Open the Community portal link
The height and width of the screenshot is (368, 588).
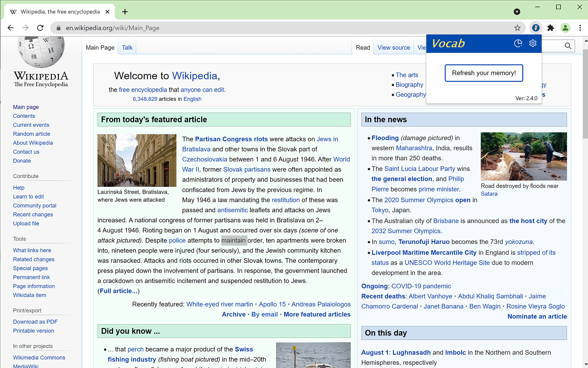[34, 206]
